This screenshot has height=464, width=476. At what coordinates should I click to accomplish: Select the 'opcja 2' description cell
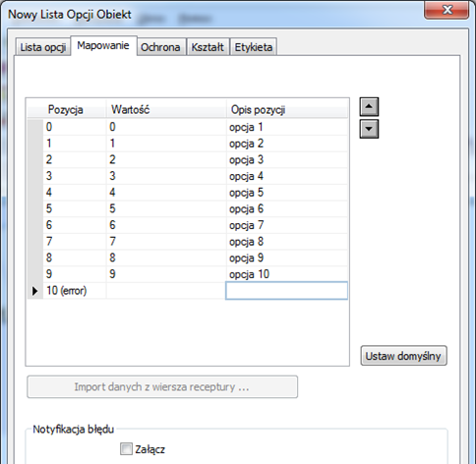[x=287, y=144]
